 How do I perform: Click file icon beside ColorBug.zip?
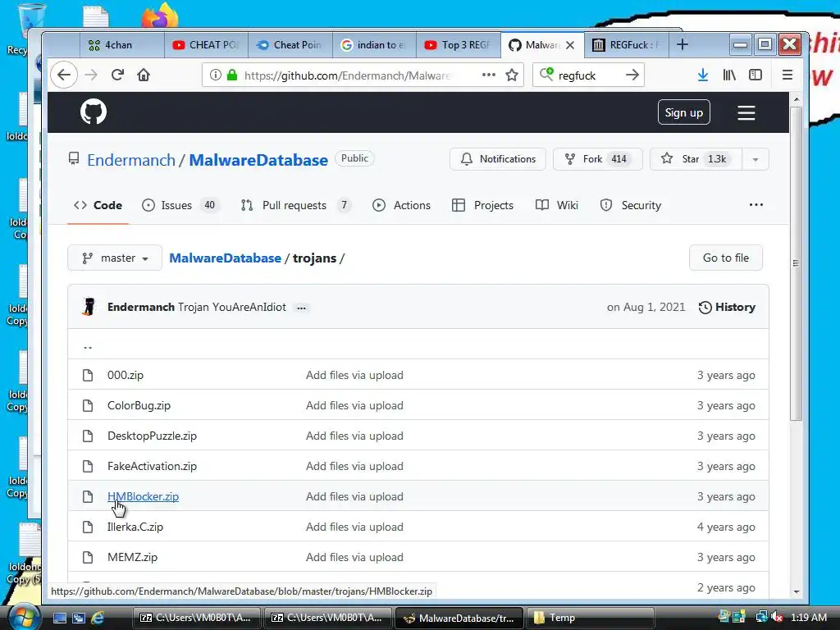[88, 405]
